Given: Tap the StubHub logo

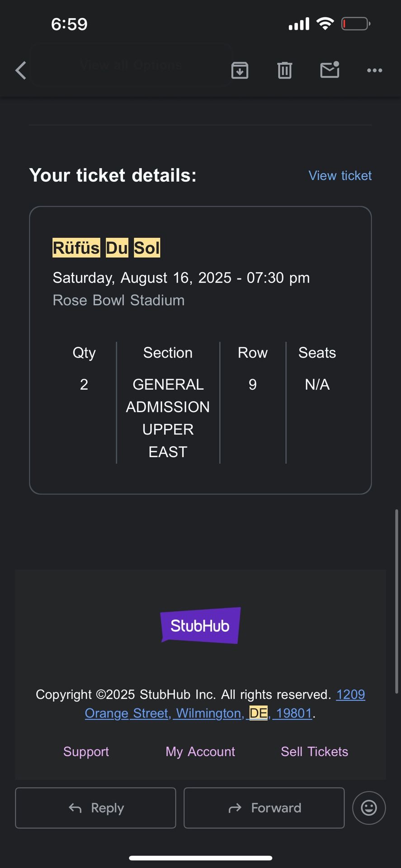Looking at the screenshot, I should (200, 626).
